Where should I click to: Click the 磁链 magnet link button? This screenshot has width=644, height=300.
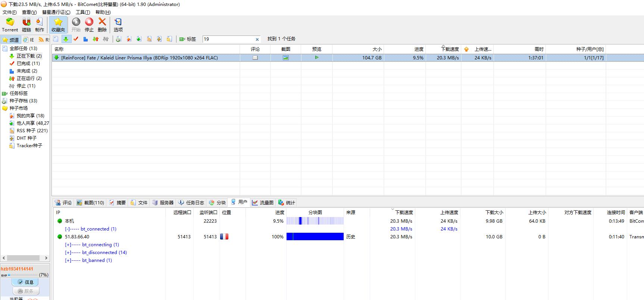(x=26, y=25)
